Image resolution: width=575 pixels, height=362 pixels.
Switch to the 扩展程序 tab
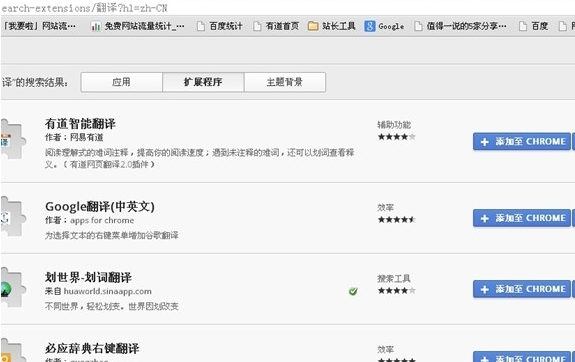click(203, 82)
